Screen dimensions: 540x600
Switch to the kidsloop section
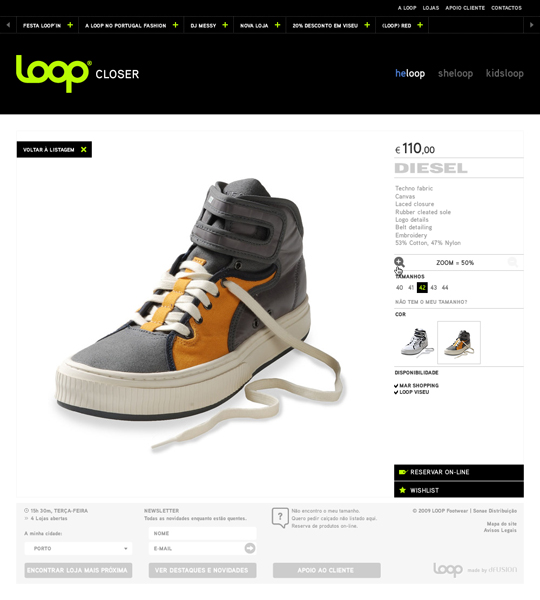click(x=504, y=73)
